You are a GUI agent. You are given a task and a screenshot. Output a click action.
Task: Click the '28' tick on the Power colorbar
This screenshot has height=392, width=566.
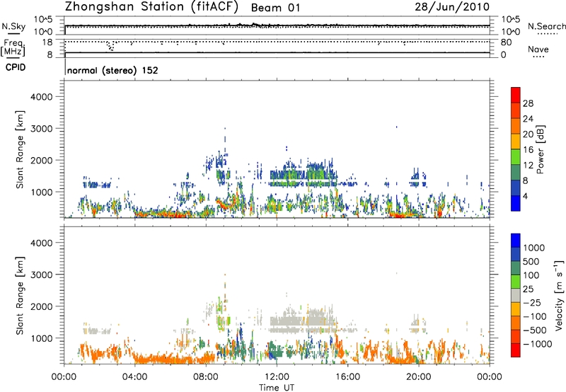pyautogui.click(x=528, y=103)
